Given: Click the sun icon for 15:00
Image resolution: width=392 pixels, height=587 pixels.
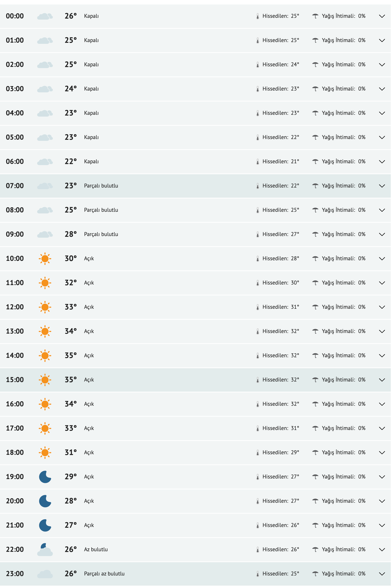Looking at the screenshot, I should (45, 380).
